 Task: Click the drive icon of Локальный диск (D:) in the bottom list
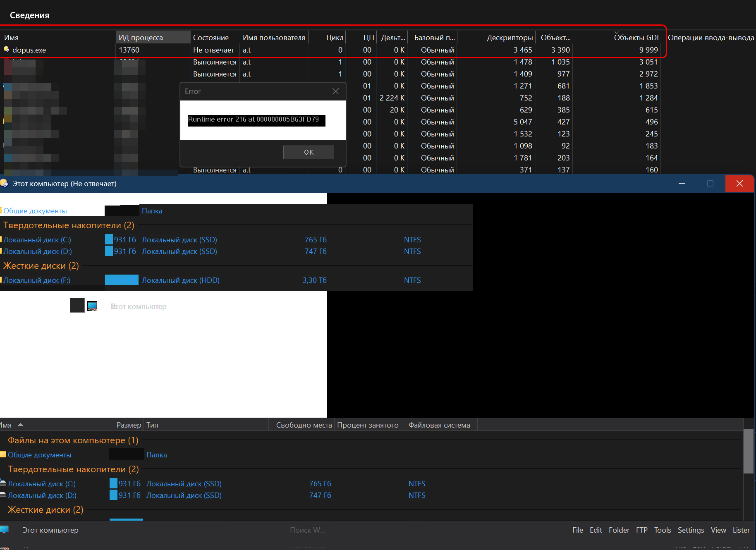(x=3, y=495)
